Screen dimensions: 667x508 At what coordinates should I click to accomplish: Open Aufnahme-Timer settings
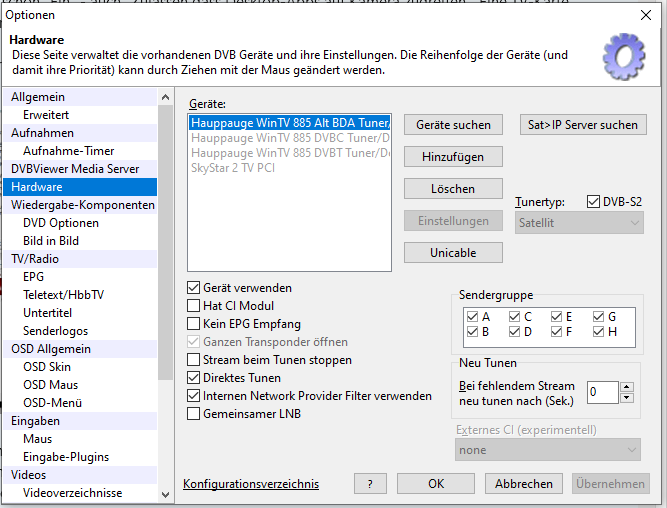[x=80, y=151]
